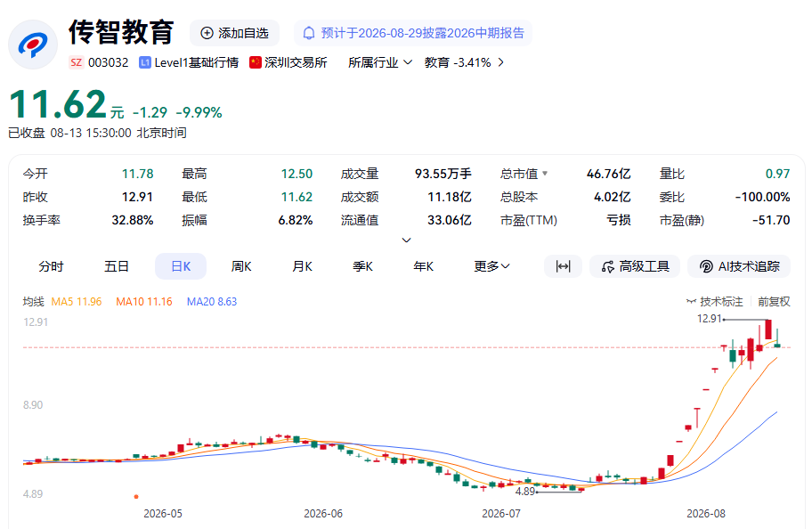The height and width of the screenshot is (529, 812).
Task: Click the -9.99% change value
Action: pyautogui.click(x=199, y=112)
